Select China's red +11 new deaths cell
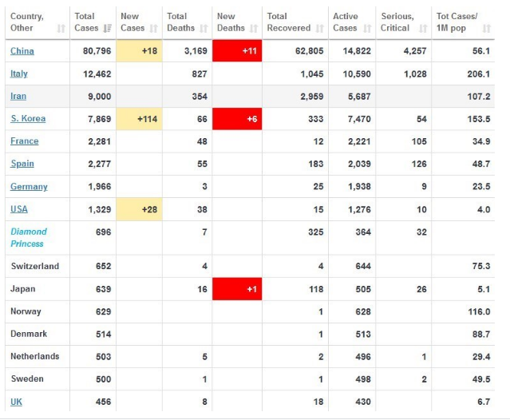Screen dimensions: 510x420 click(237, 51)
